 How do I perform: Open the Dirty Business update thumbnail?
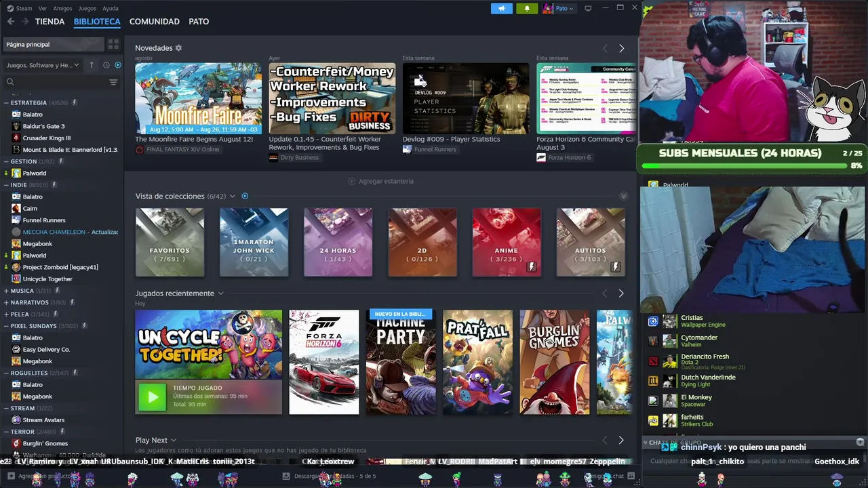(x=332, y=99)
